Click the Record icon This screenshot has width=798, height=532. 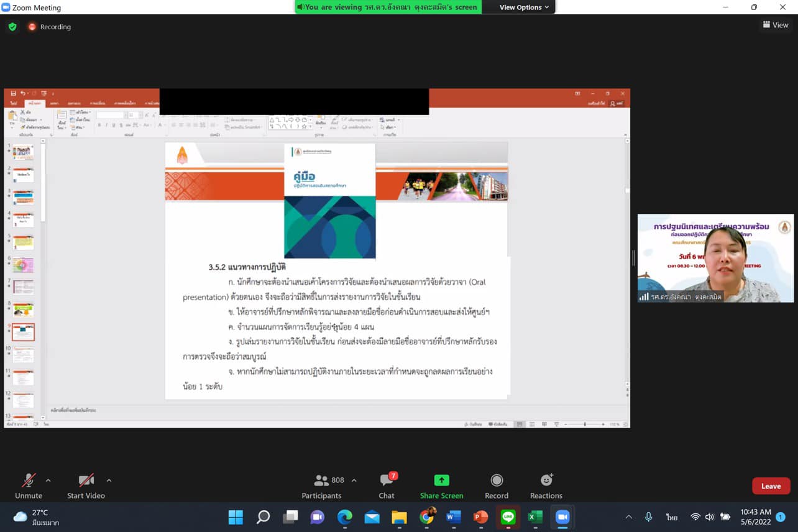click(497, 480)
